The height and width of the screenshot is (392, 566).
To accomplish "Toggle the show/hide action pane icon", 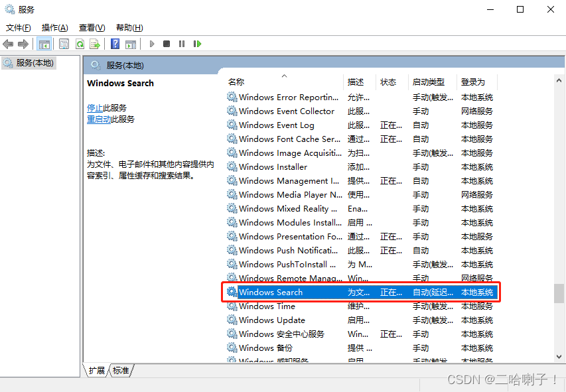I will (x=131, y=44).
